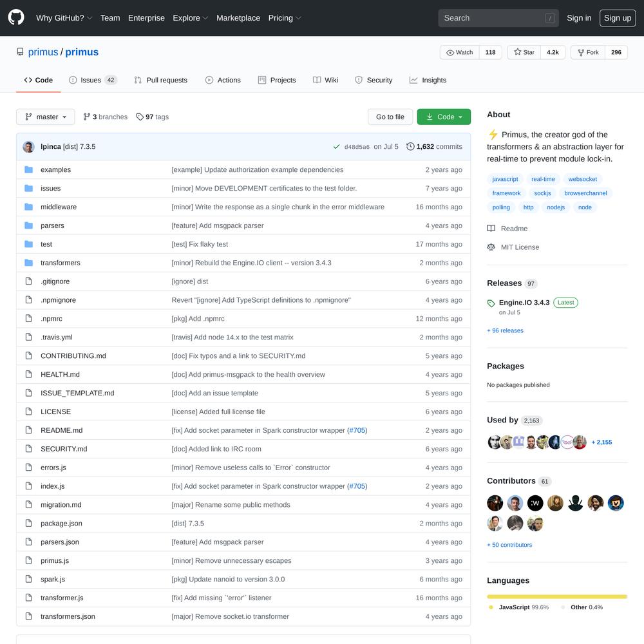Screen dimensions: 644x644
Task: Open the green Code download dropdown
Action: pos(444,117)
